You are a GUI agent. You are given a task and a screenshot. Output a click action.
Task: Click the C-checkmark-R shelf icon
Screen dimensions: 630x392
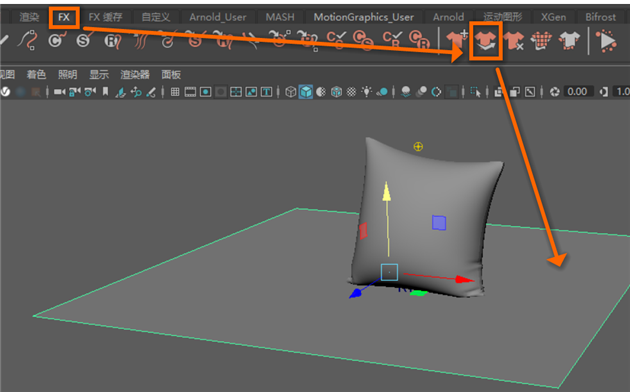pos(392,40)
